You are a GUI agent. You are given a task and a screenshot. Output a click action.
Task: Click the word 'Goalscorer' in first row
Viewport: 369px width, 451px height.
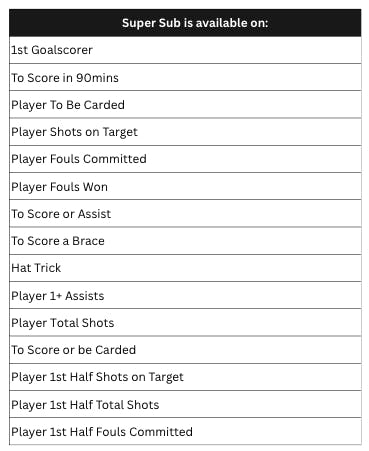pos(62,50)
